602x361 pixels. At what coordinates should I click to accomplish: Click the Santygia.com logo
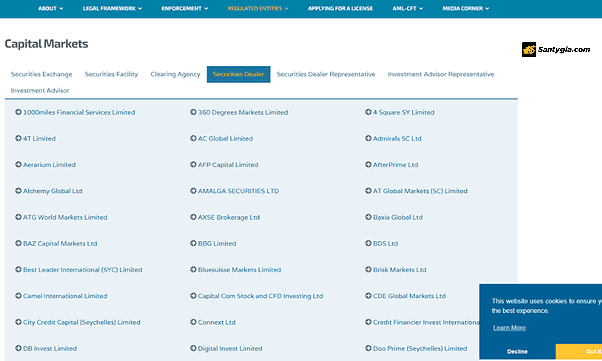[556, 50]
